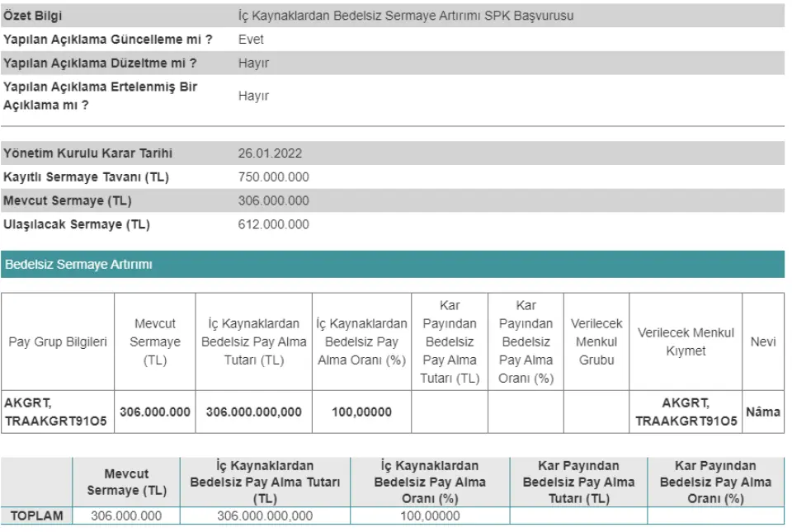Screen dimensions: 792x532
Task: Click the Ertelenmiş Bir Açıklama label
Action: point(100,96)
